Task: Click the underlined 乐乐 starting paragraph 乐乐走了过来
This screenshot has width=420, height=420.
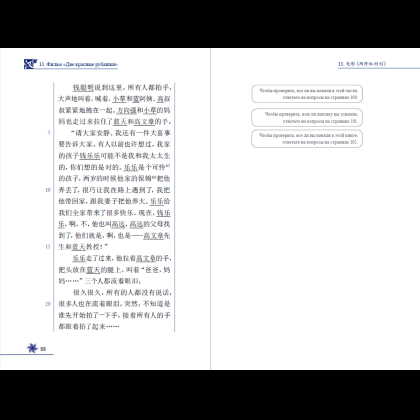Action: coord(79,258)
